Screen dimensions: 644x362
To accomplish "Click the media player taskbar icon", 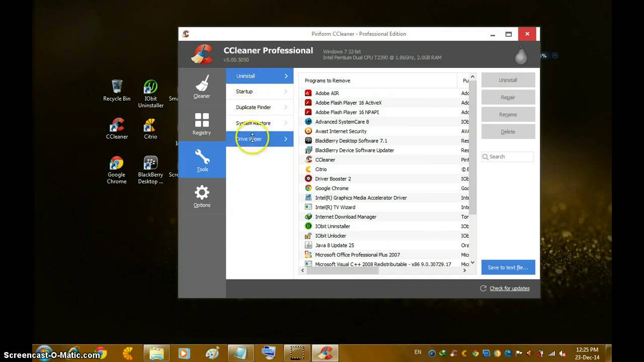I will 184,353.
